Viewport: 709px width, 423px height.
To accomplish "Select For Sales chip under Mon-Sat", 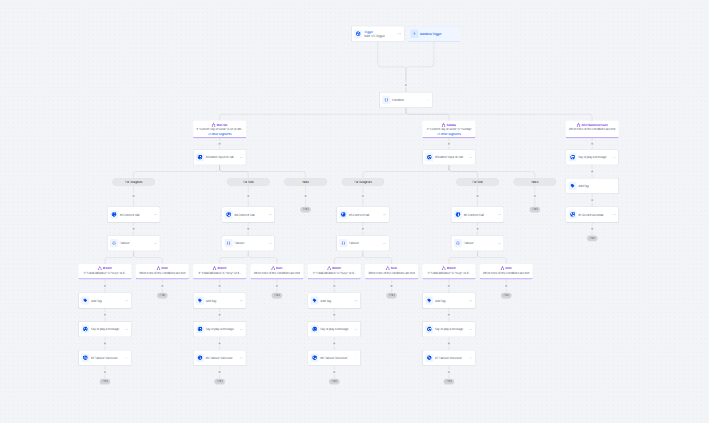I will click(x=248, y=182).
